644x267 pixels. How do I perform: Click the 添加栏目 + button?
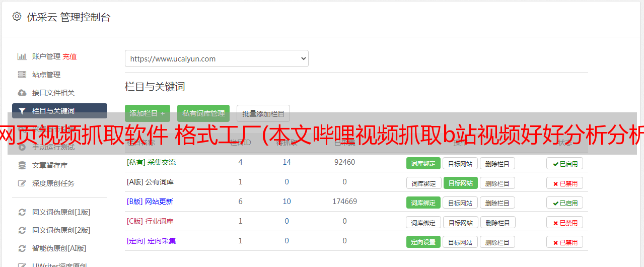click(148, 113)
